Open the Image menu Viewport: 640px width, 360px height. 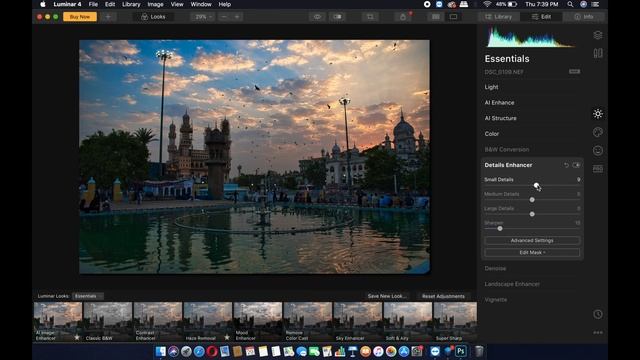coord(155,4)
